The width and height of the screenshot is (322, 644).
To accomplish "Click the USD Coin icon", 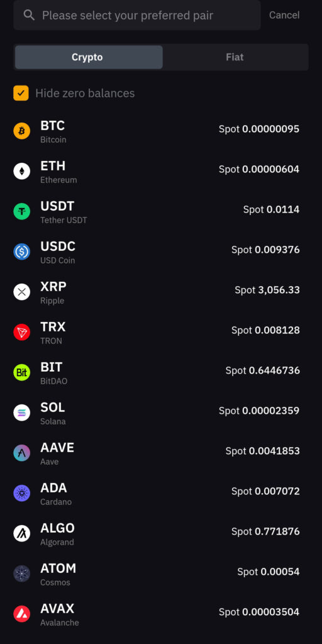I will (x=22, y=252).
